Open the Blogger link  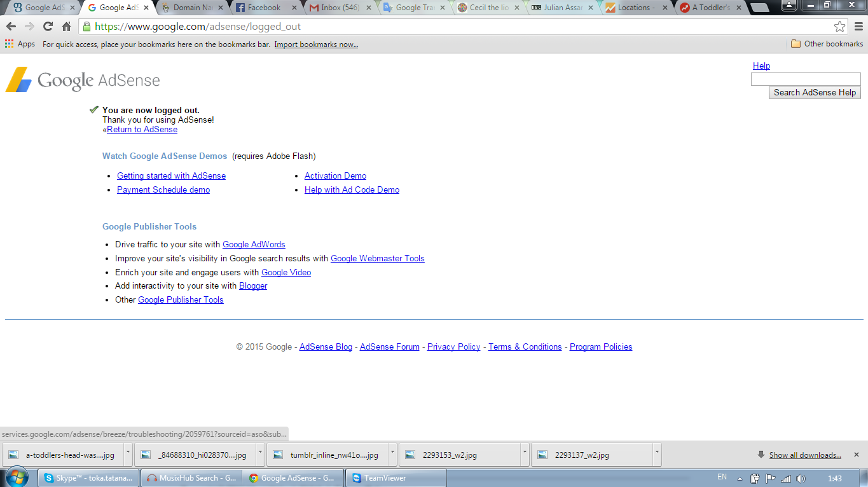pos(253,286)
